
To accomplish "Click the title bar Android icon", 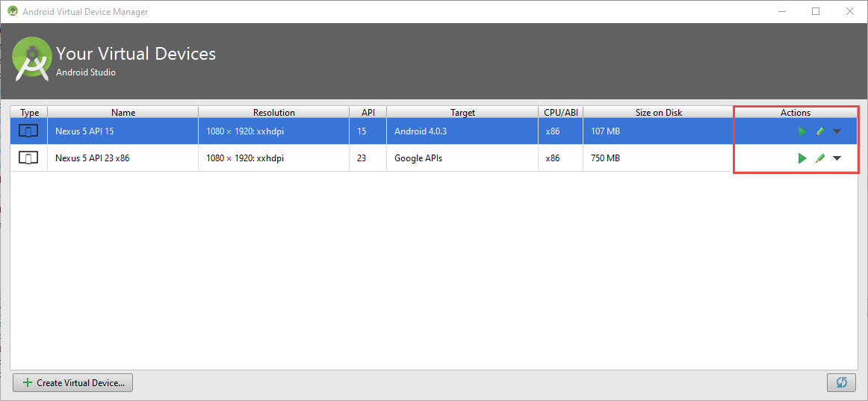I will (x=13, y=11).
